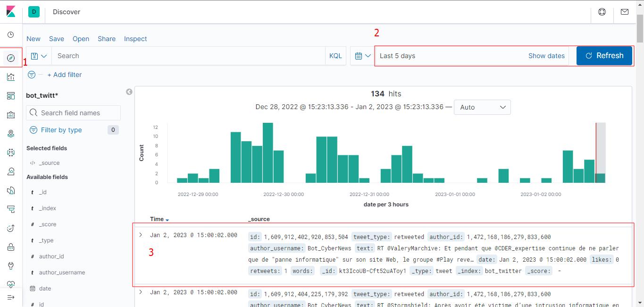Toggle Filter by type options

click(x=61, y=130)
